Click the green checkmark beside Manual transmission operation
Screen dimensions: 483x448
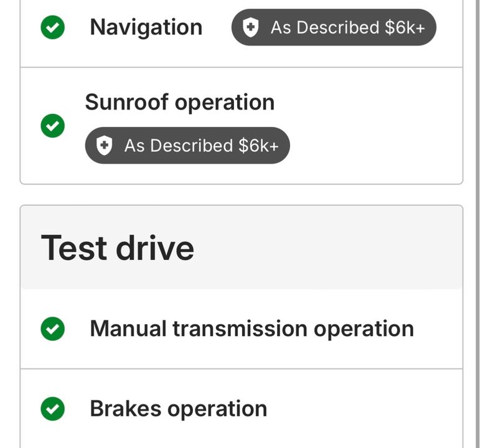tap(53, 329)
